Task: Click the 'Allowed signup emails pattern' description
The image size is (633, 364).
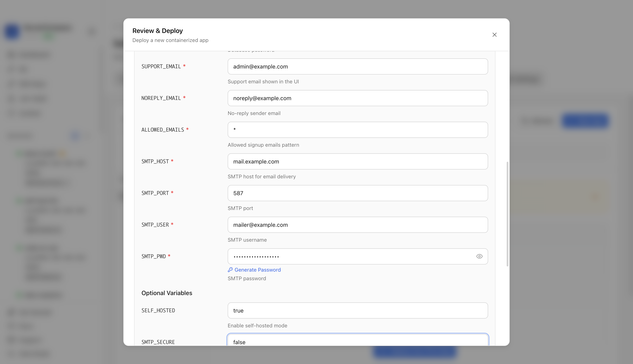Action: point(263,145)
